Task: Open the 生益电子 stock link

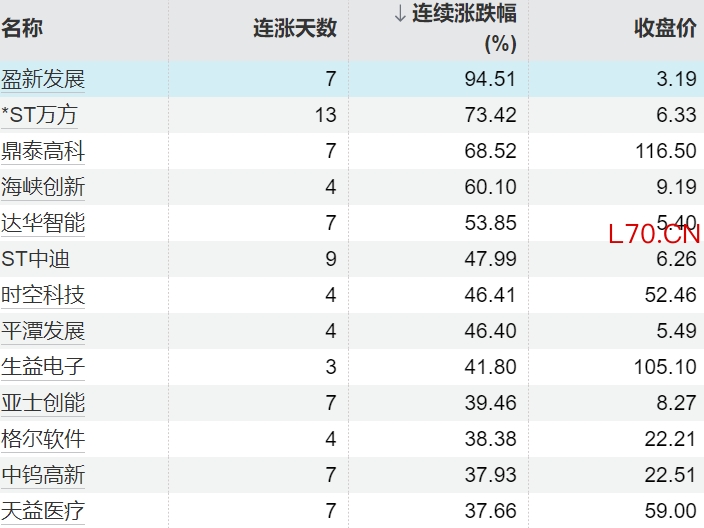Action: click(x=43, y=367)
